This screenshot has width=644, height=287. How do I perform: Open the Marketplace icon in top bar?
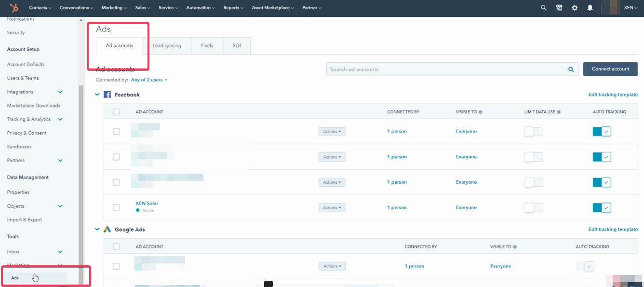[x=559, y=8]
